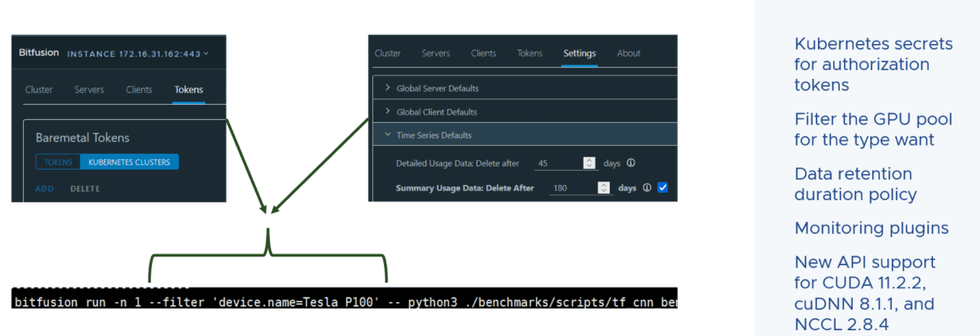Click the 'bitfusion run -n 1 --filter' command line

coord(344,301)
